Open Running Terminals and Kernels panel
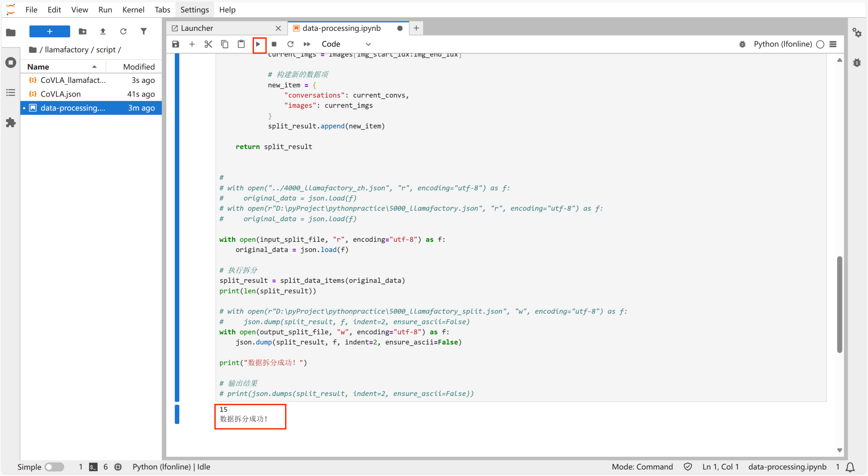868x476 pixels. point(10,63)
